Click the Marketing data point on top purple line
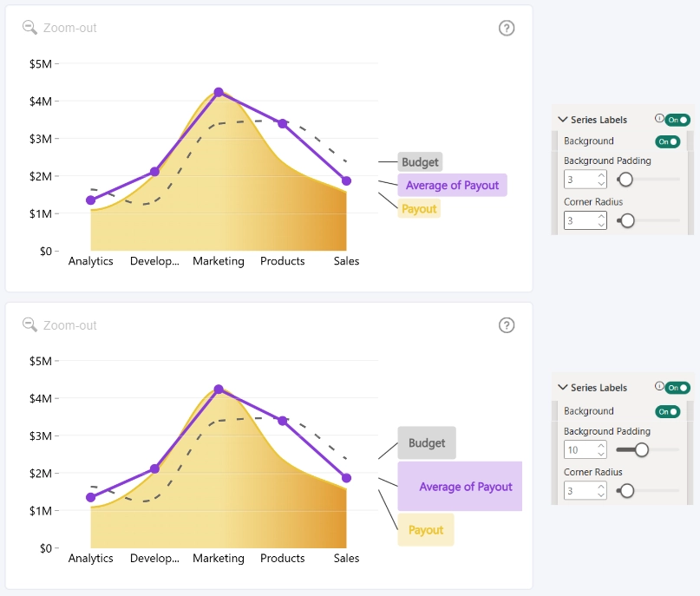Image resolution: width=700 pixels, height=596 pixels. [x=219, y=93]
